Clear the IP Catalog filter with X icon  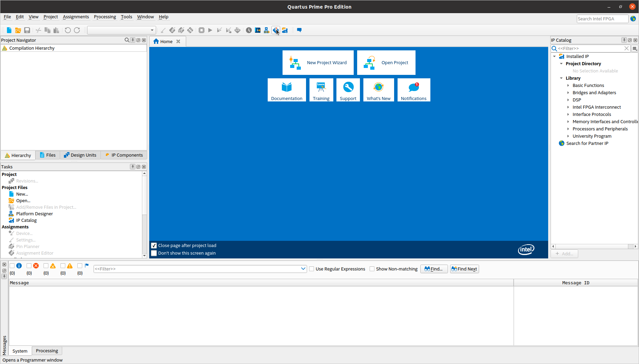pos(627,49)
